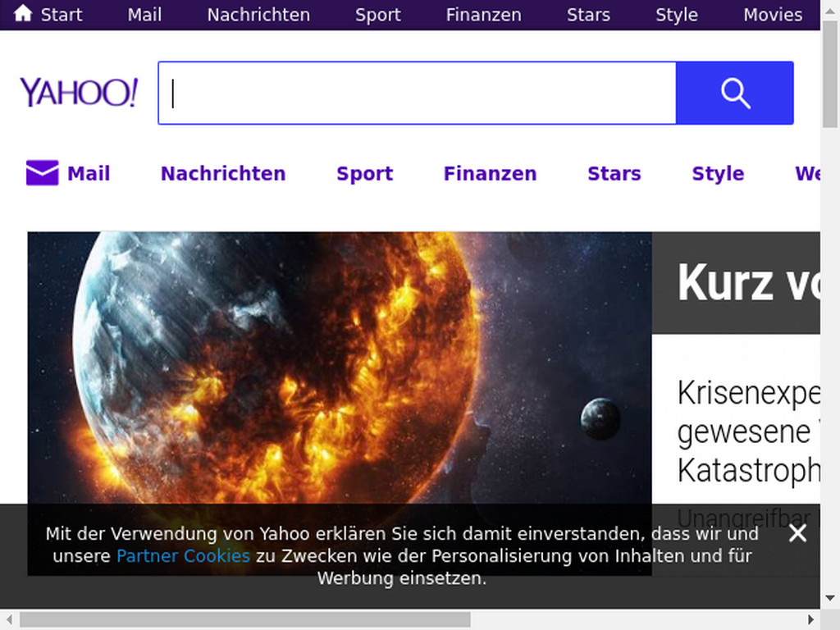Open the bold purple Nachrichten link
This screenshot has width=840, height=630.
pos(223,174)
